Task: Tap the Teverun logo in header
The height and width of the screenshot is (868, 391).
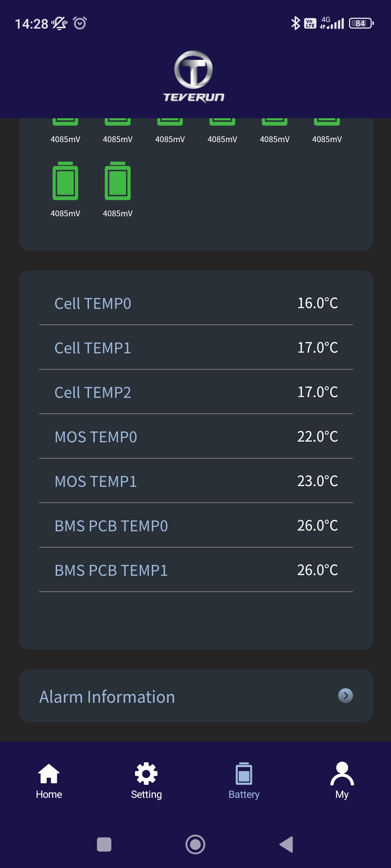Action: [194, 77]
